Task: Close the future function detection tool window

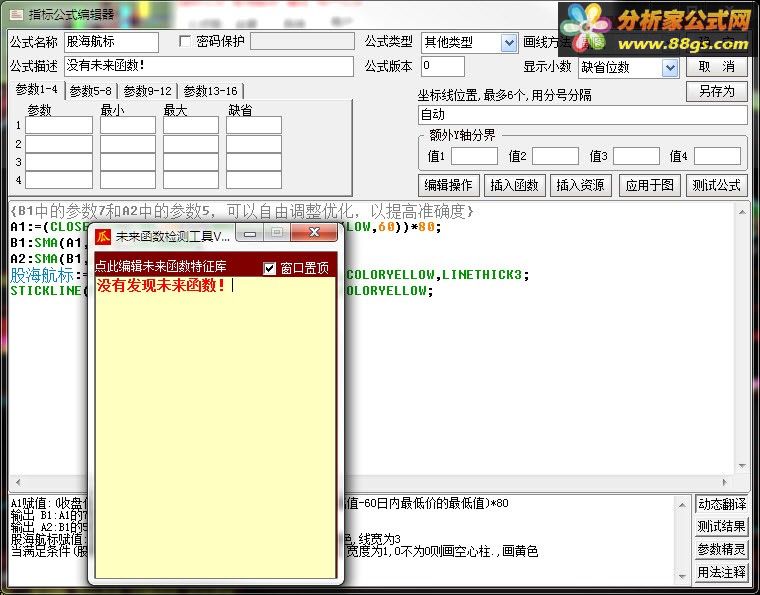Action: pos(314,233)
